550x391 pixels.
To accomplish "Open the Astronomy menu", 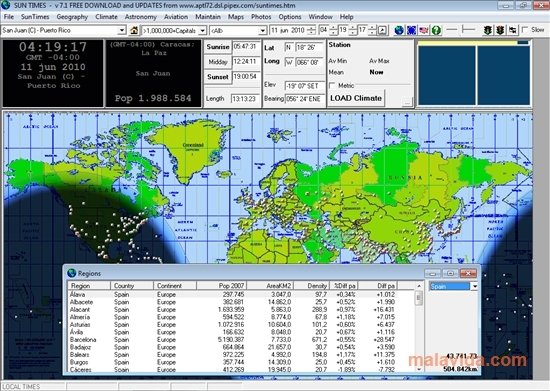I will tap(141, 17).
